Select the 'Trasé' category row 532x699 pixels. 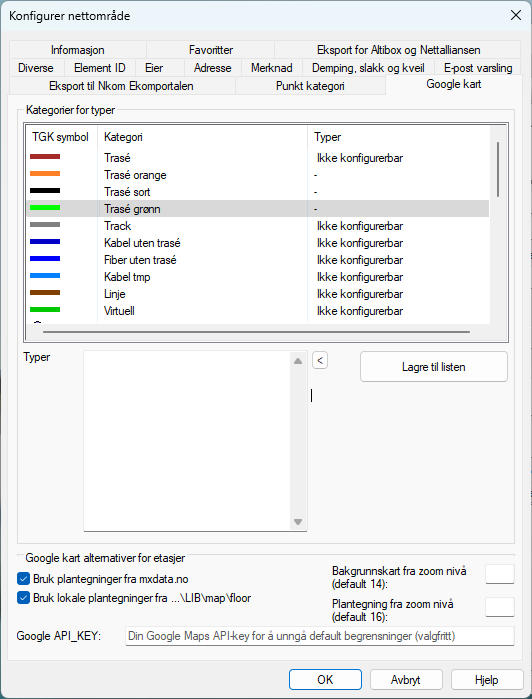(258, 158)
